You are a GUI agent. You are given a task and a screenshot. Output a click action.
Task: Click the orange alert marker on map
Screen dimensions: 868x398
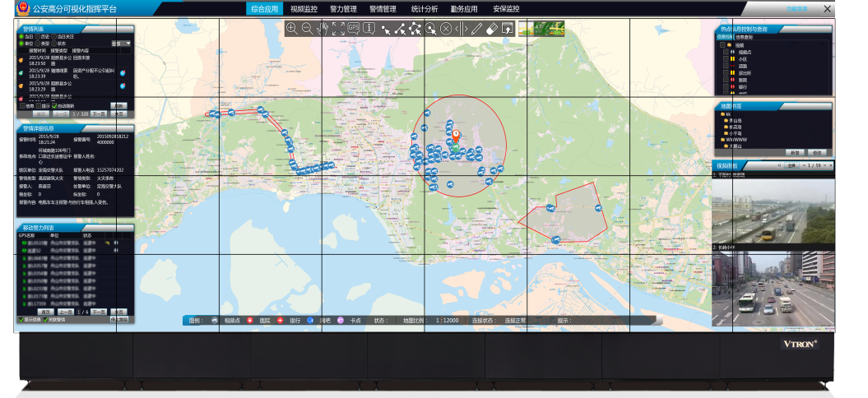(456, 136)
